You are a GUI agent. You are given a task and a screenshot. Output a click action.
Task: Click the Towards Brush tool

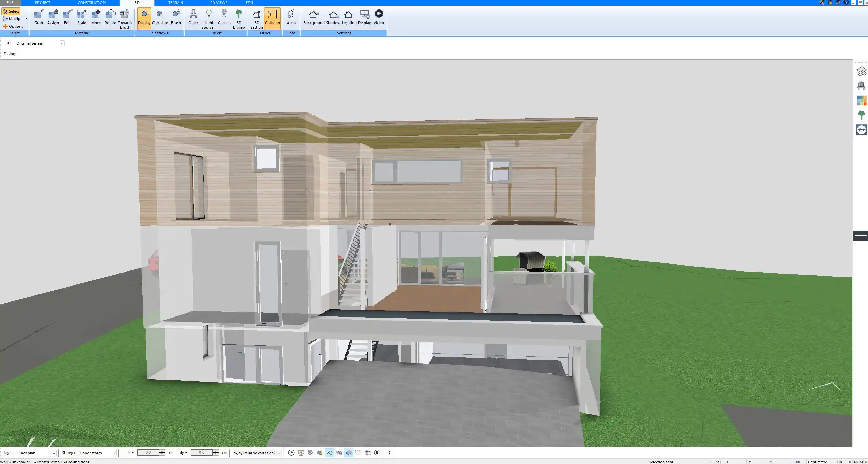pos(125,19)
